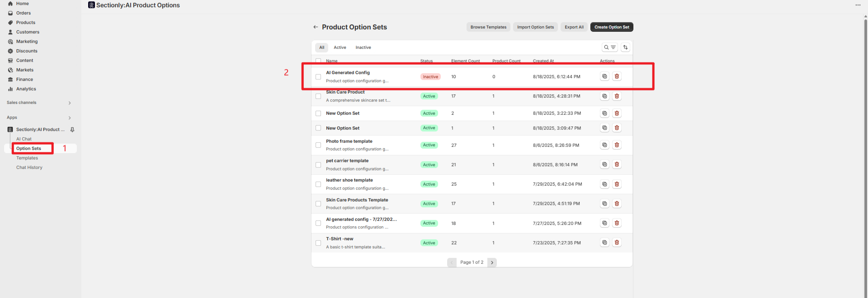The width and height of the screenshot is (868, 298).
Task: Select the pet carrier template checkbox
Action: 318,165
